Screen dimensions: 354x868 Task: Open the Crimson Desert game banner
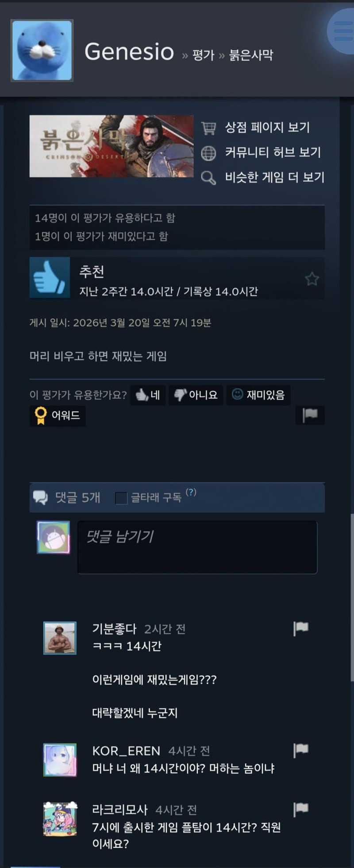[112, 146]
